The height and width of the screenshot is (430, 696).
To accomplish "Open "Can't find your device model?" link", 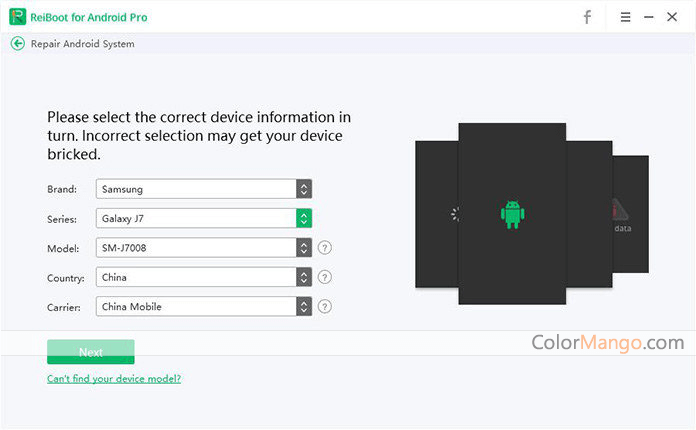I will click(114, 379).
